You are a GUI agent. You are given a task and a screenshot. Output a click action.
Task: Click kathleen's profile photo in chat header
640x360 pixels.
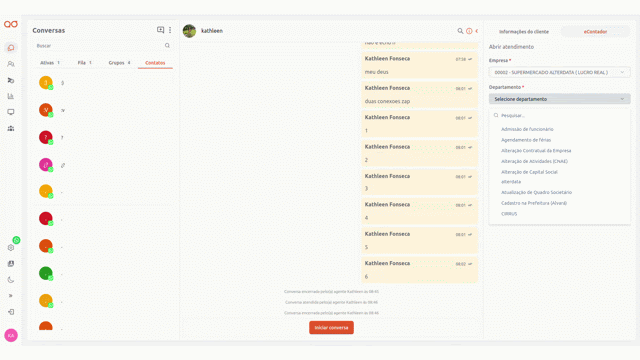189,31
